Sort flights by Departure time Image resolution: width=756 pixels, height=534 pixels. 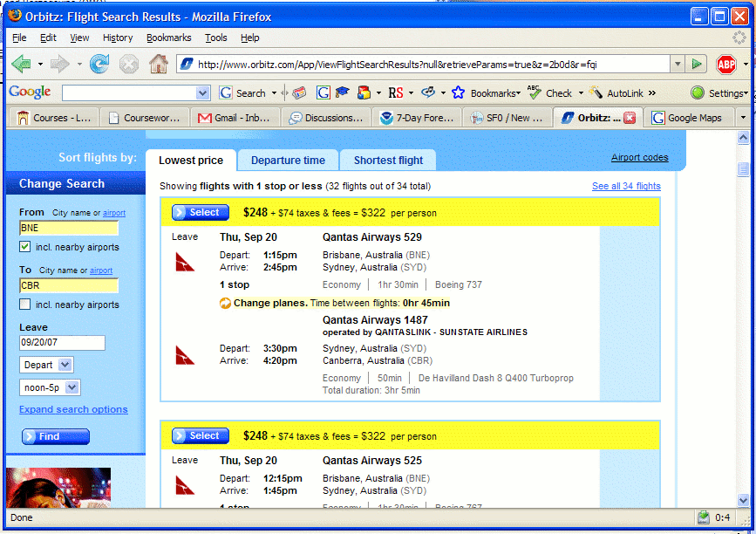pos(288,161)
